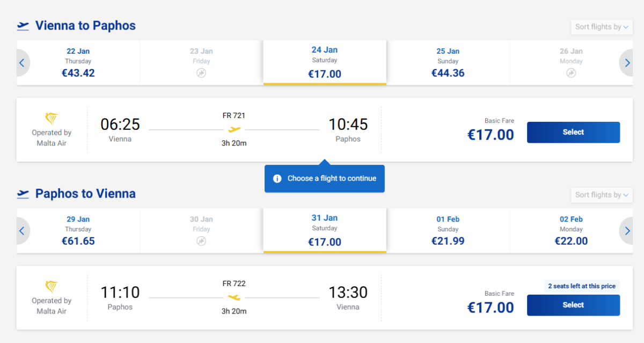Click the departing plane icon beside Vienna to Paphos
The height and width of the screenshot is (343, 644).
[23, 25]
